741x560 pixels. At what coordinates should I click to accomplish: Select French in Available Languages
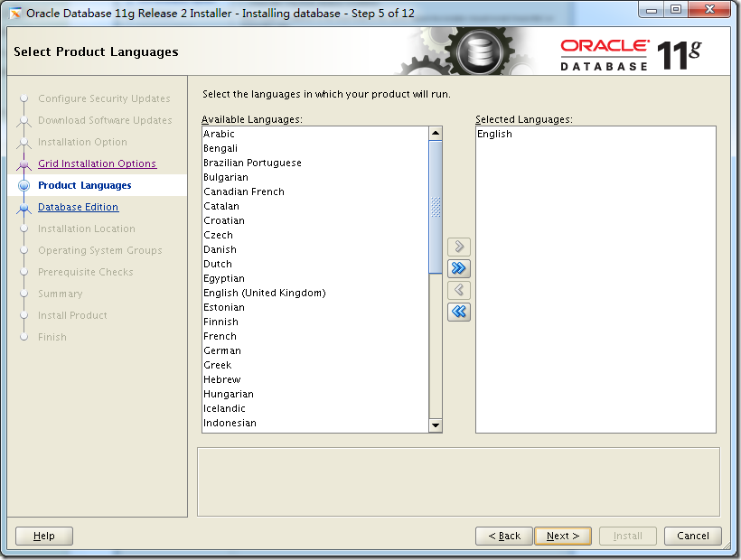pos(314,336)
